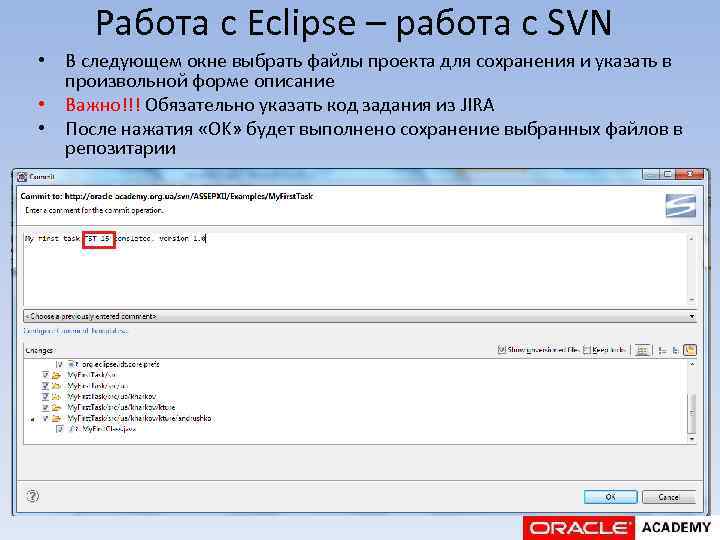The height and width of the screenshot is (540, 720).
Task: Uncheck the org.eclipse.jdt.core.prefs file checkbox
Action: tap(59, 364)
